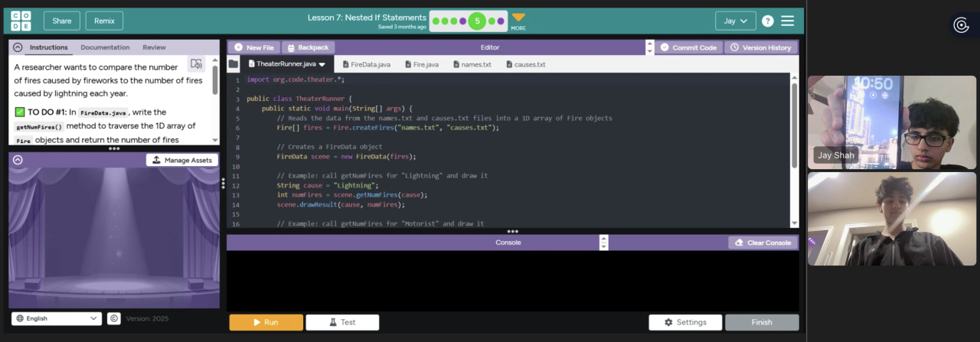Select Jay Shah's video tile
Viewport: 980px width, 342px height.
(892, 122)
